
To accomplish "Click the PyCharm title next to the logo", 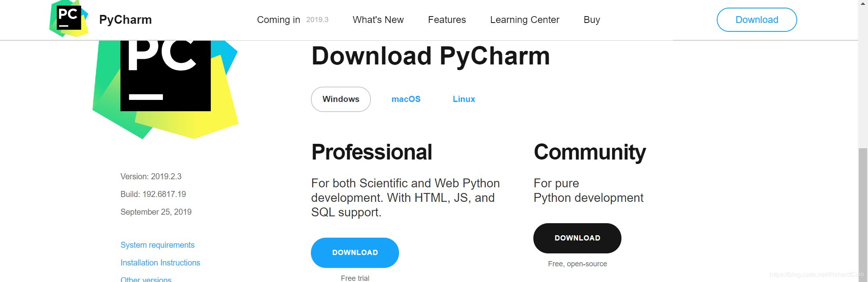I will (125, 19).
